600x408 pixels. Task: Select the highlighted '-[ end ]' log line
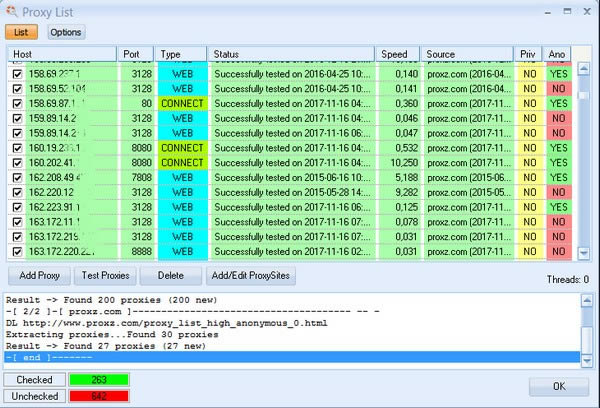click(290, 357)
